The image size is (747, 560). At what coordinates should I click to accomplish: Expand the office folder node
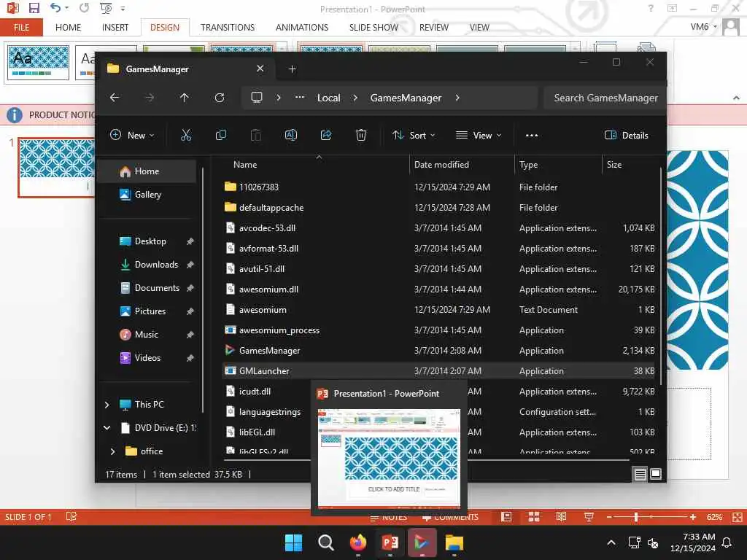point(112,451)
